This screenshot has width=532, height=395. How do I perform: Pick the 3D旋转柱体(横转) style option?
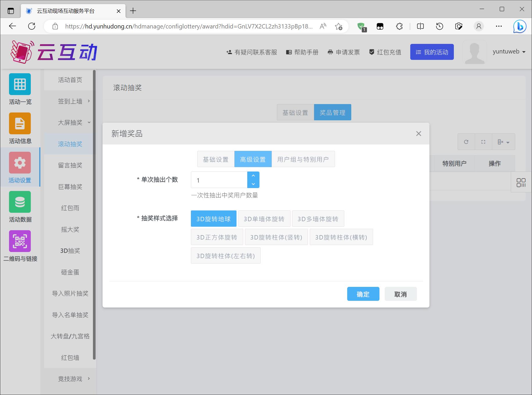pyautogui.click(x=341, y=237)
